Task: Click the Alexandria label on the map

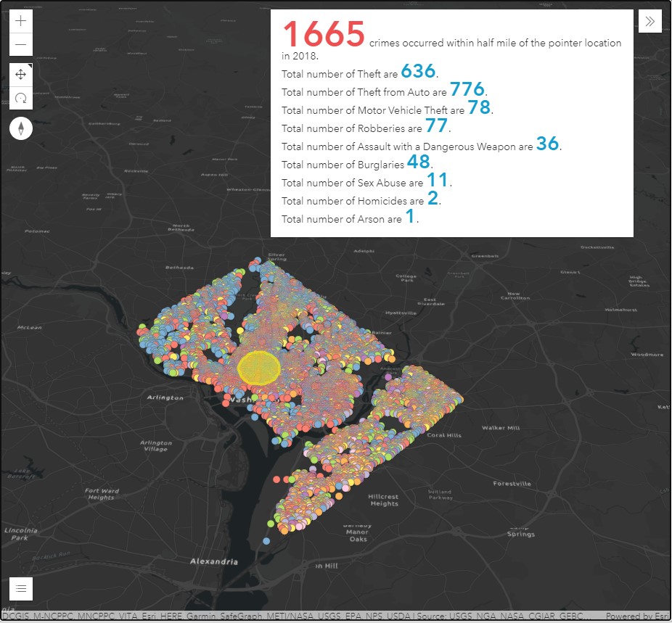Action: click(x=213, y=561)
